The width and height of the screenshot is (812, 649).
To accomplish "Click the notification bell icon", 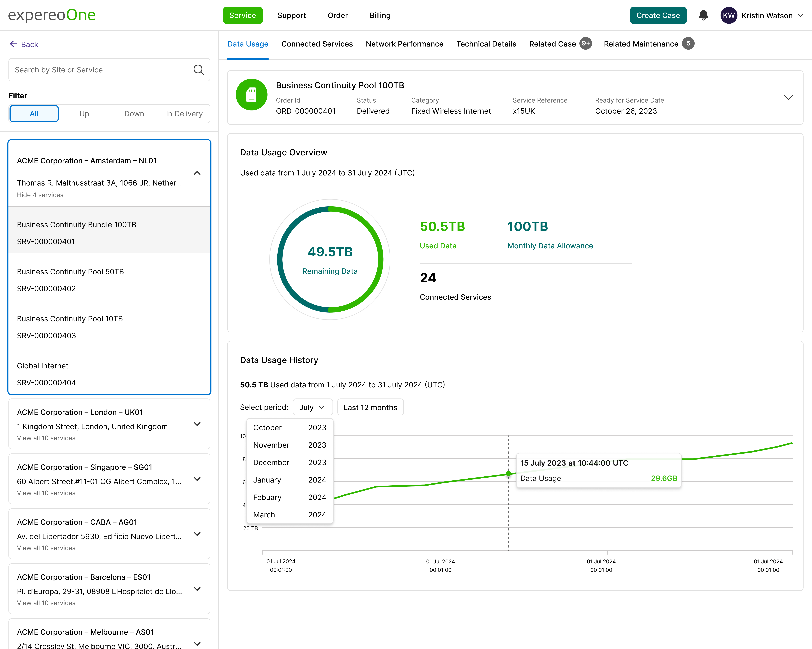I will coord(703,15).
